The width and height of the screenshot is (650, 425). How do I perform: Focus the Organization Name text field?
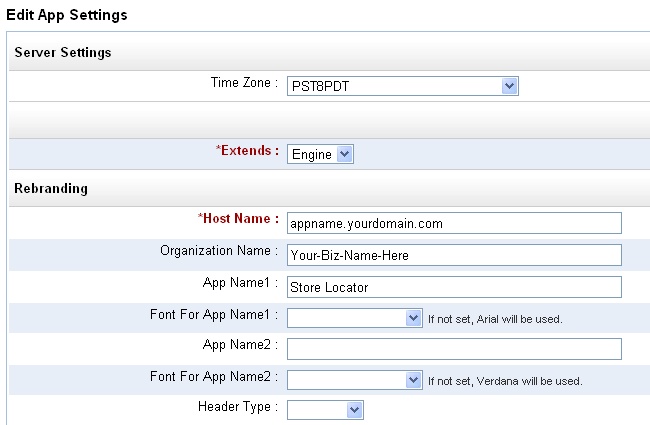tap(454, 255)
